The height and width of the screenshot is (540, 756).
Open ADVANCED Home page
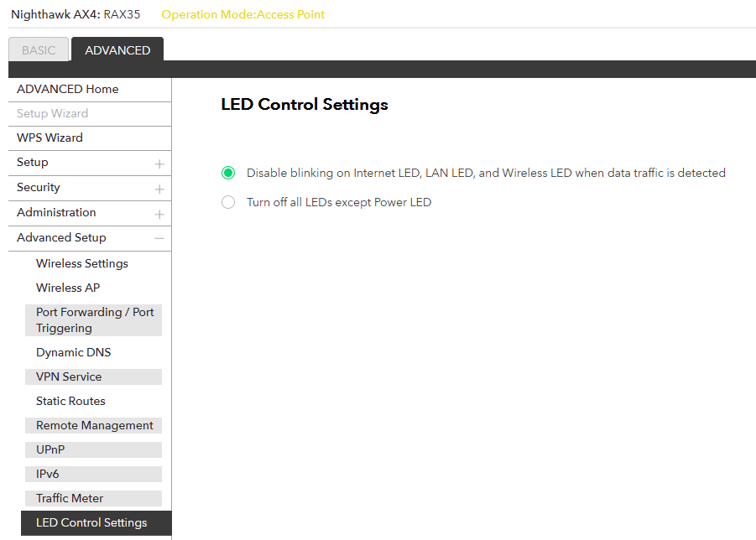click(67, 89)
